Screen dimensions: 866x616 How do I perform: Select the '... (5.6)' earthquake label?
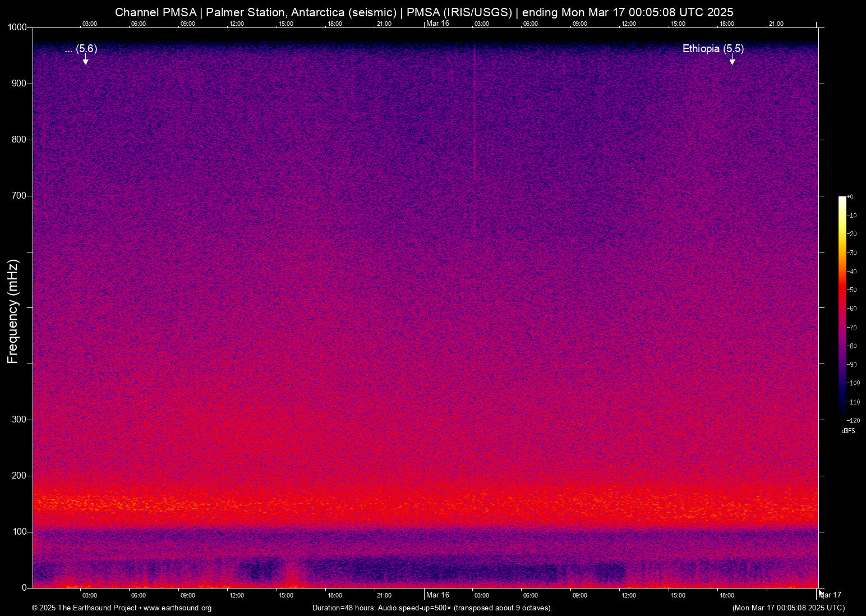point(81,49)
